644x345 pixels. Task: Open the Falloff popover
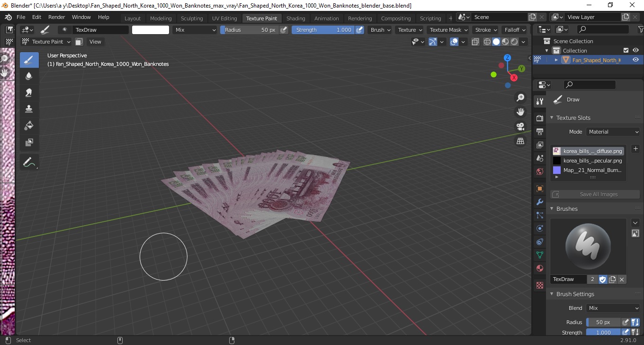[515, 30]
